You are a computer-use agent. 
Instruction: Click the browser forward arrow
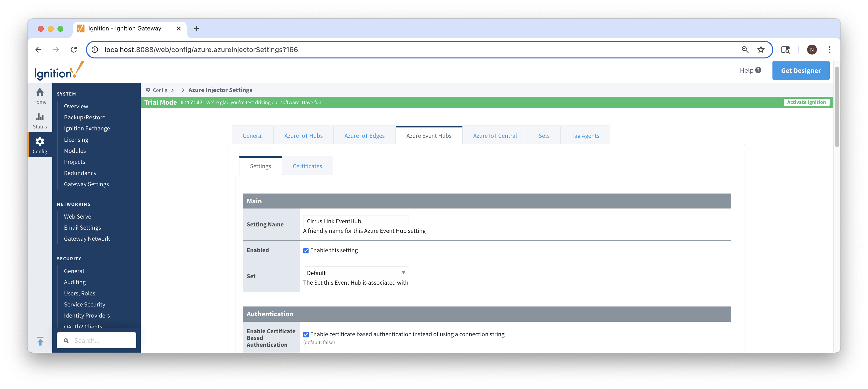point(56,50)
